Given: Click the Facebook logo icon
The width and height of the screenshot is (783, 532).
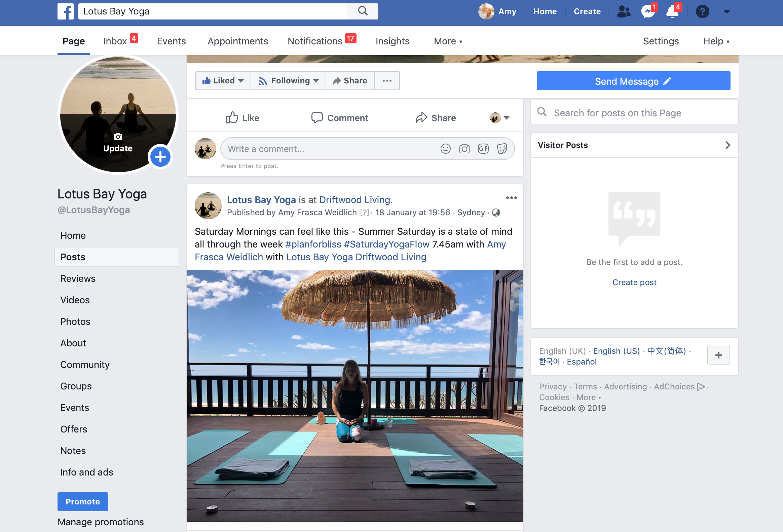Looking at the screenshot, I should point(65,11).
